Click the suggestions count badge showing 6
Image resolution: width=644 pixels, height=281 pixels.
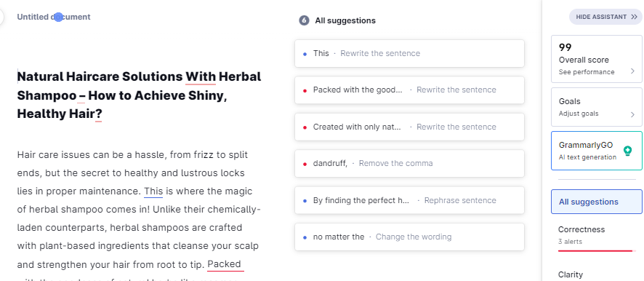click(x=304, y=20)
